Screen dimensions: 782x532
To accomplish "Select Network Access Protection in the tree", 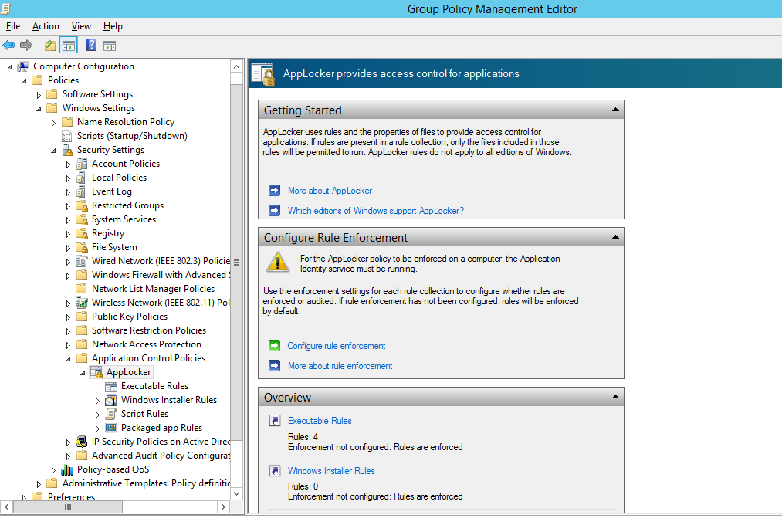I will 146,344.
